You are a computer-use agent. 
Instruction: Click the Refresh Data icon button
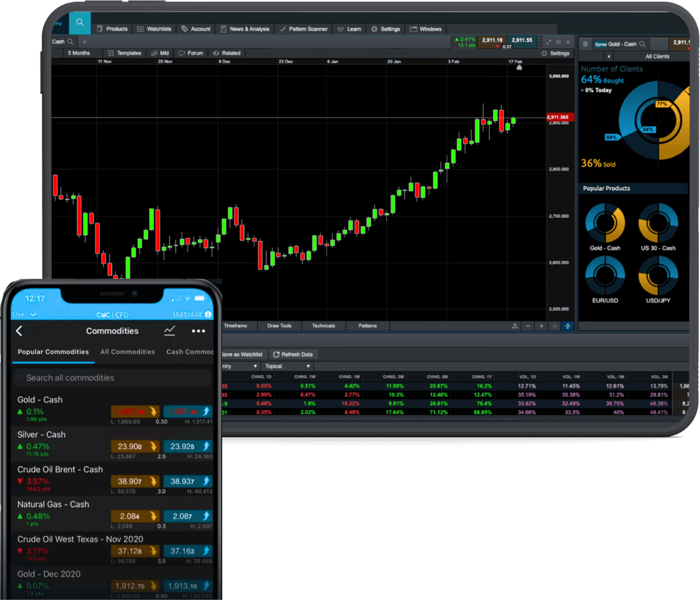click(293, 354)
